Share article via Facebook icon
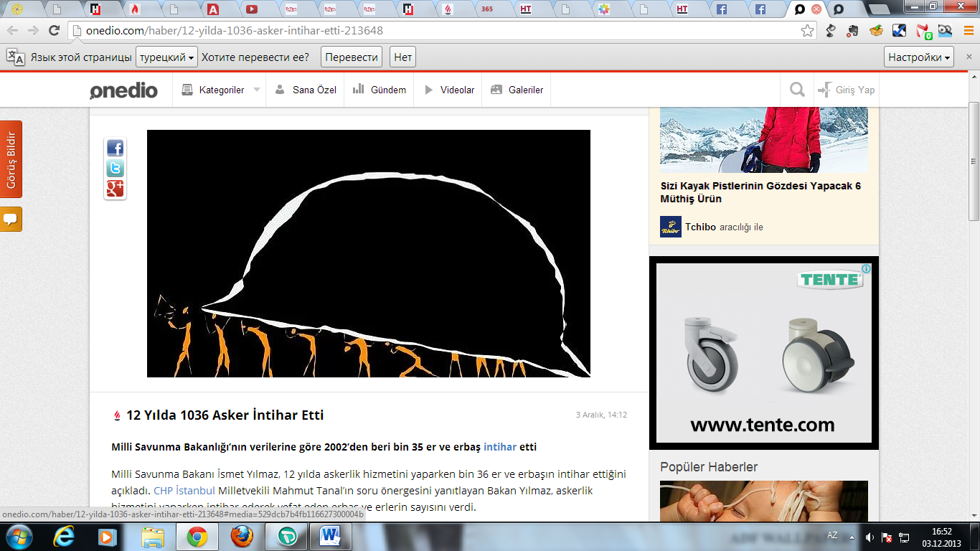The image size is (980, 551). tap(115, 148)
